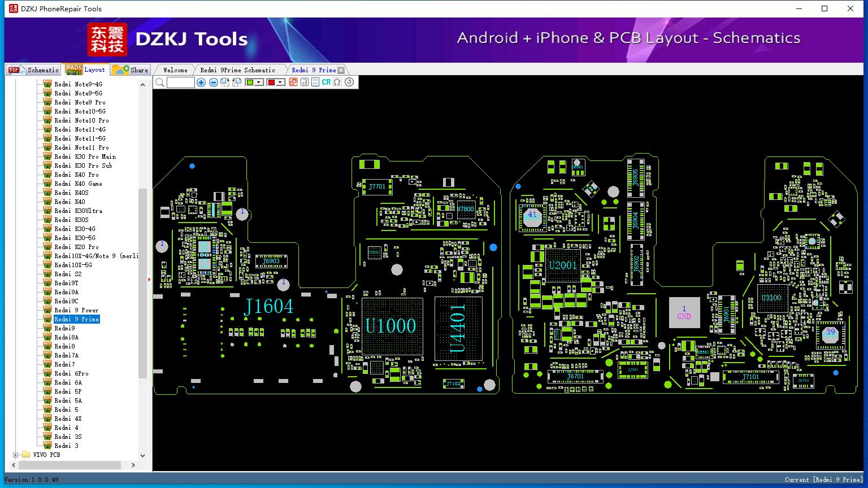Viewport: 868px width, 488px height.
Task: Click the circular reset view icon
Action: (x=349, y=82)
